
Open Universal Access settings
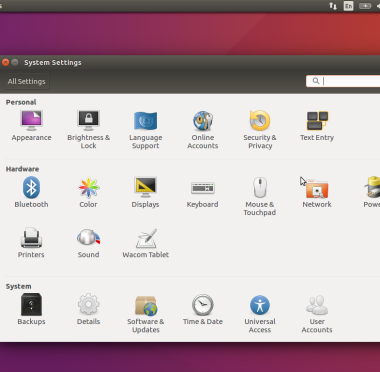click(x=260, y=313)
